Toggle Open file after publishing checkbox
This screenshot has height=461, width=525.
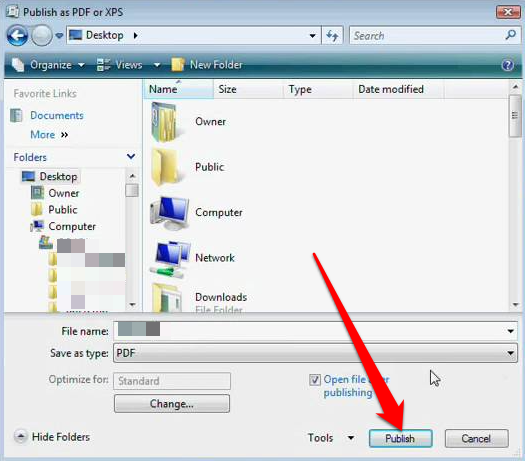pos(314,380)
